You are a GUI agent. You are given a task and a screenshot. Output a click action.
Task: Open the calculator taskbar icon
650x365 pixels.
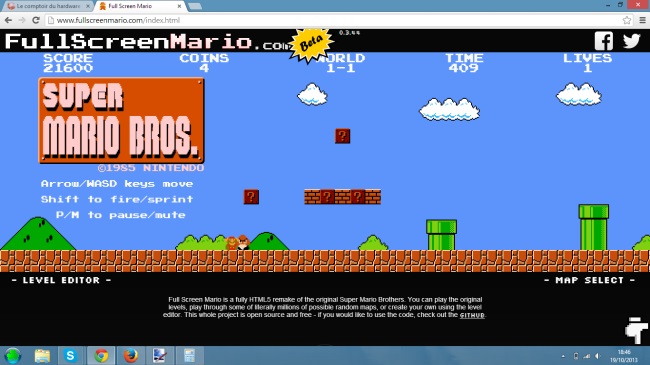[189, 356]
